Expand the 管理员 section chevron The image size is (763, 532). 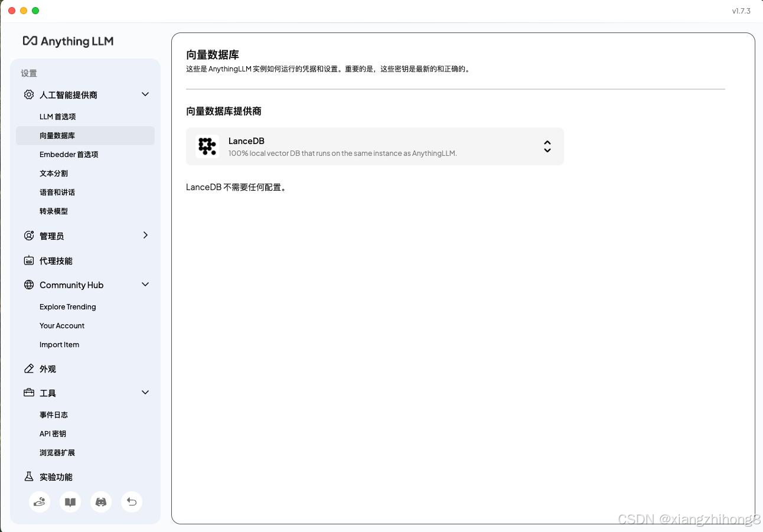[145, 235]
